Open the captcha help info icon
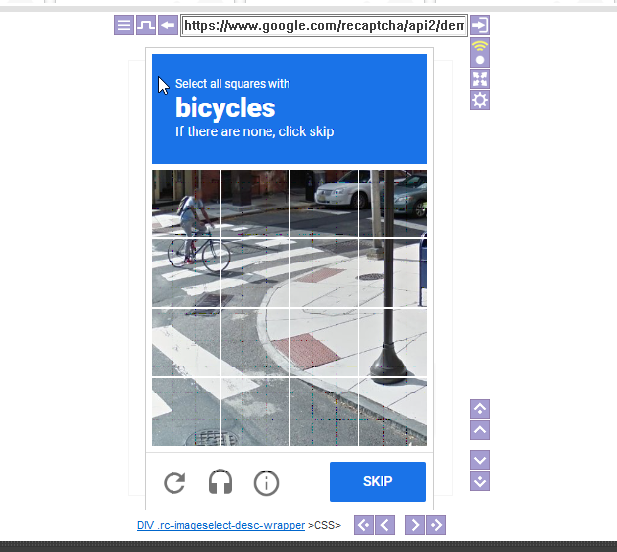617x552 pixels. pyautogui.click(x=266, y=483)
